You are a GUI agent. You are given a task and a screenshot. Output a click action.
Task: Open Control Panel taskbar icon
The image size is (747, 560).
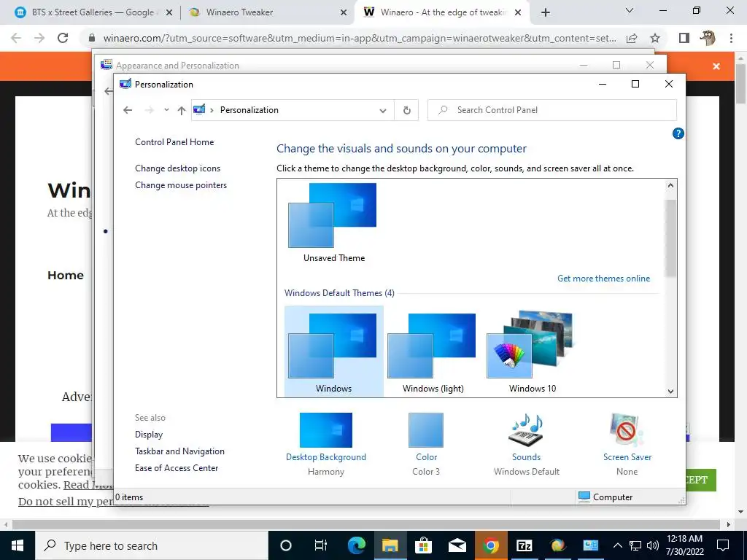[591, 545]
